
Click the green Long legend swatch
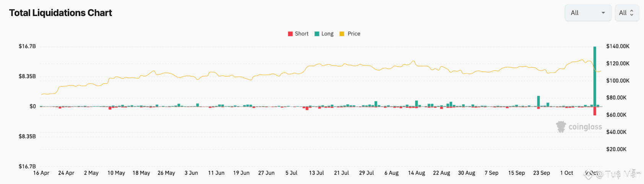(x=317, y=34)
